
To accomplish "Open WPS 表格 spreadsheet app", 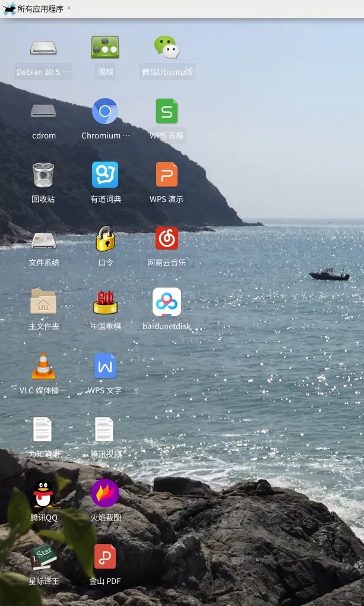I will (166, 112).
